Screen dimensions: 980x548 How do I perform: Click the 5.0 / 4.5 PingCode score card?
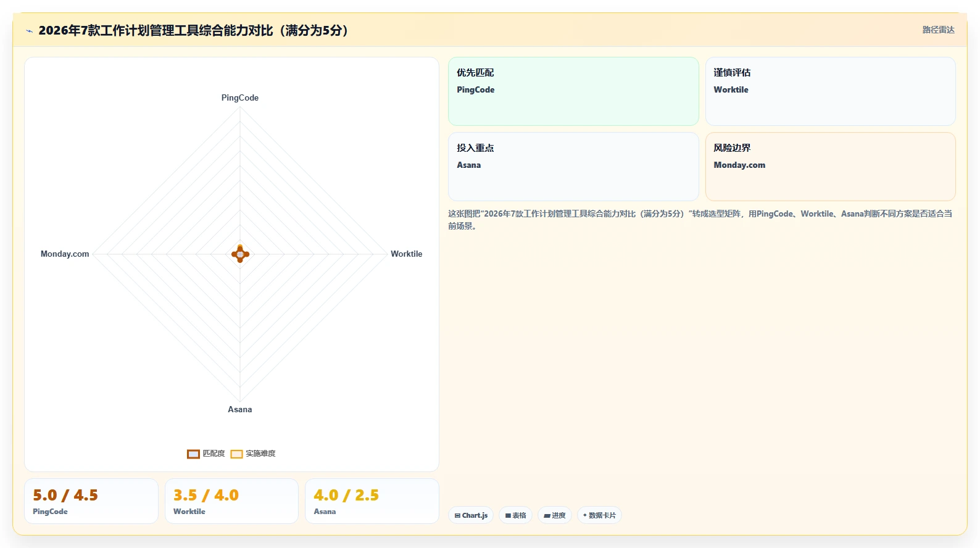(x=91, y=501)
